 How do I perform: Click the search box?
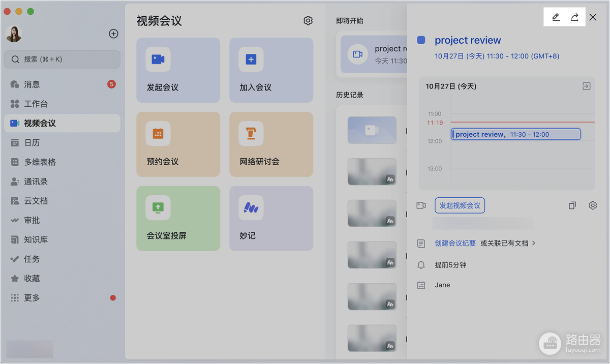[x=62, y=59]
